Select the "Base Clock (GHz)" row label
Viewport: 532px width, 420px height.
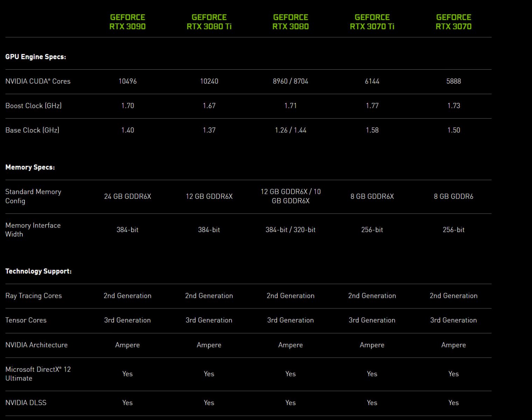click(32, 130)
